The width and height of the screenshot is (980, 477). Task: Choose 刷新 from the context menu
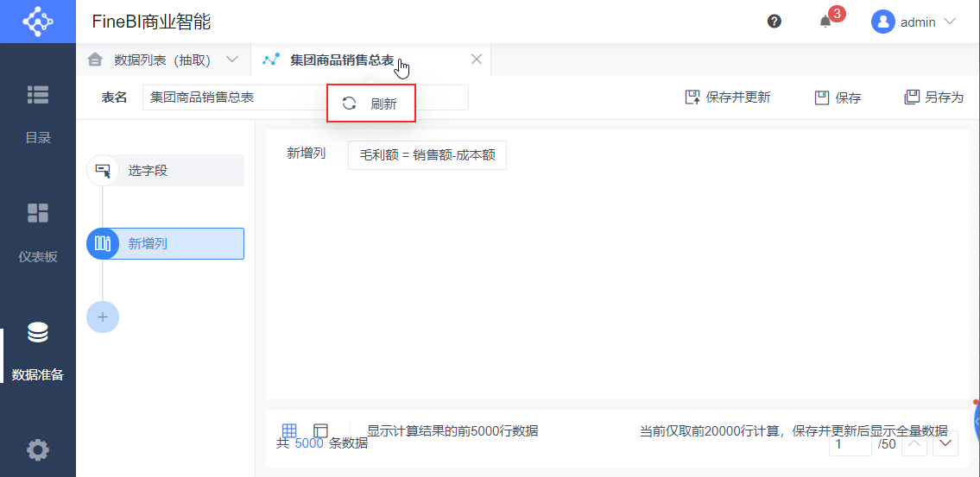click(x=371, y=104)
